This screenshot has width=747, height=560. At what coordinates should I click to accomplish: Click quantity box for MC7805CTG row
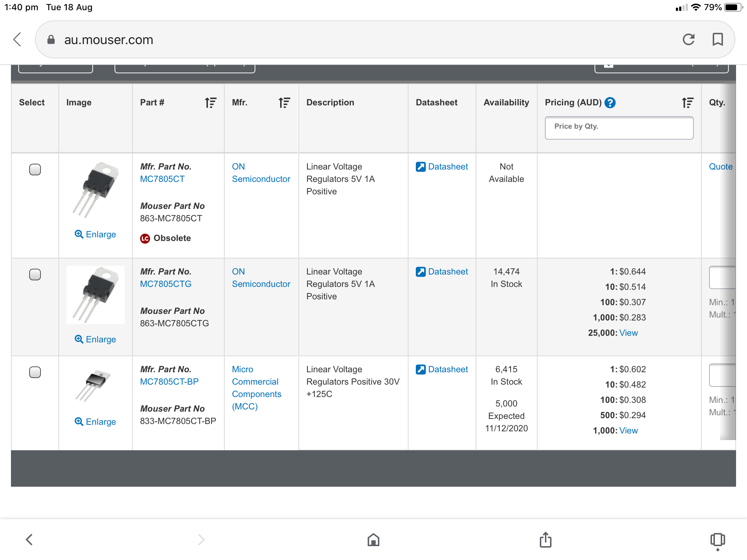click(x=722, y=277)
